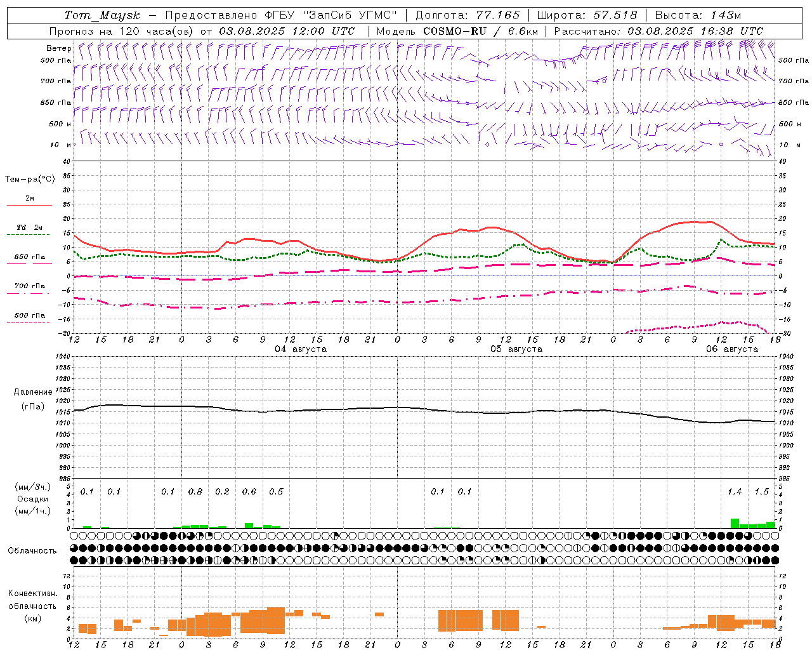Click the Тем-ра(°C) axis title
The image size is (812, 650).
point(30,180)
